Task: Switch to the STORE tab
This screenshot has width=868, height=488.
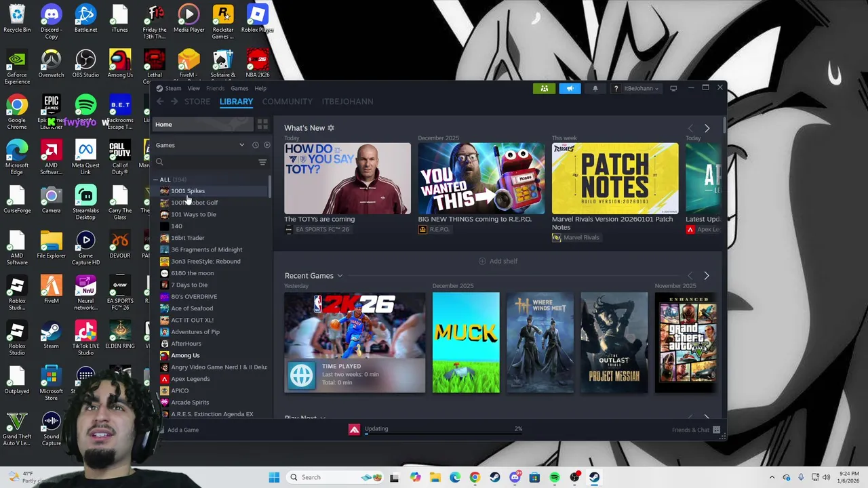Action: [x=197, y=102]
